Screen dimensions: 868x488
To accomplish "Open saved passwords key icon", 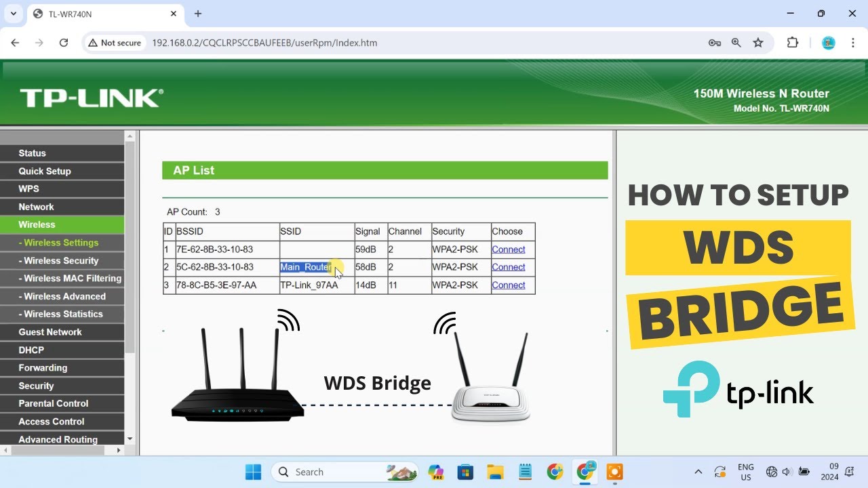I will [x=715, y=43].
